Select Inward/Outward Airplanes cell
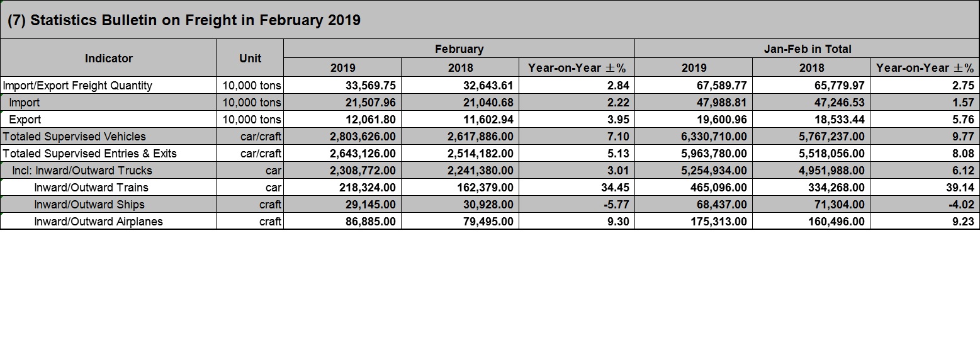The image size is (980, 340). pos(108,222)
